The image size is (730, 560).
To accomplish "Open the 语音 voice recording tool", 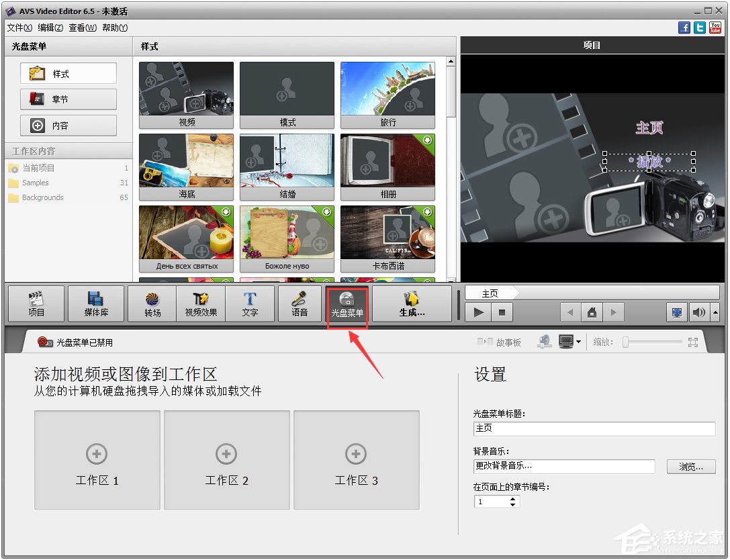I will [300, 304].
